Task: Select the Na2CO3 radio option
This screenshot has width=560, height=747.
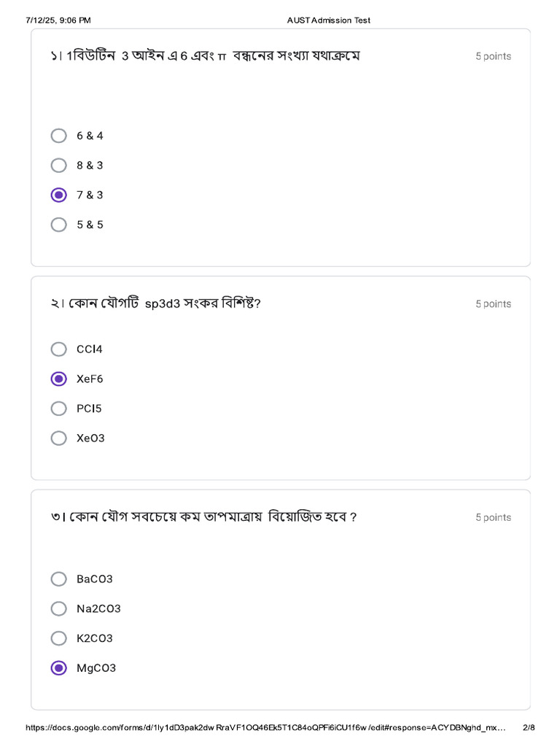Action: point(59,608)
